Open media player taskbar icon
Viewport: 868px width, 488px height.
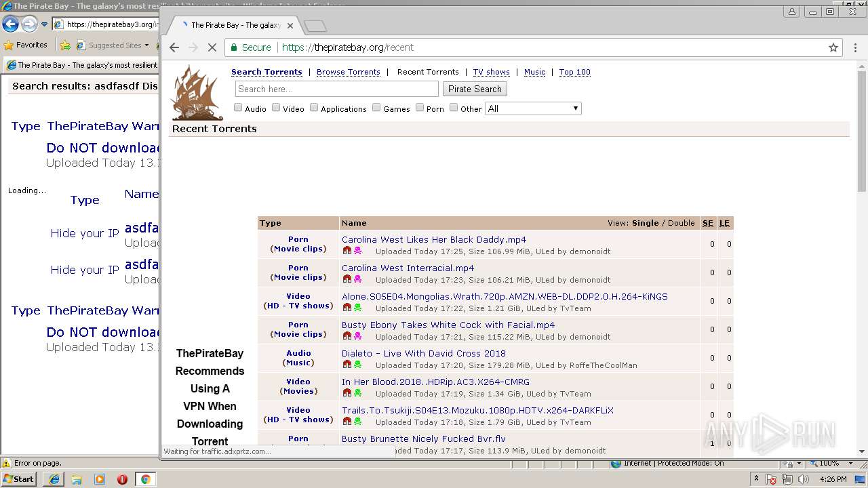tap(100, 479)
